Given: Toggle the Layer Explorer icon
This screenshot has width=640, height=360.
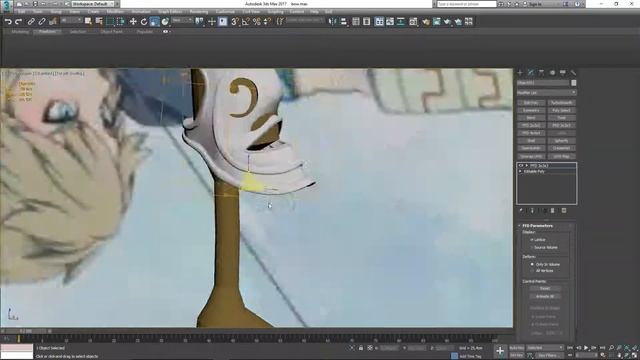Looking at the screenshot, I should tap(367, 21).
